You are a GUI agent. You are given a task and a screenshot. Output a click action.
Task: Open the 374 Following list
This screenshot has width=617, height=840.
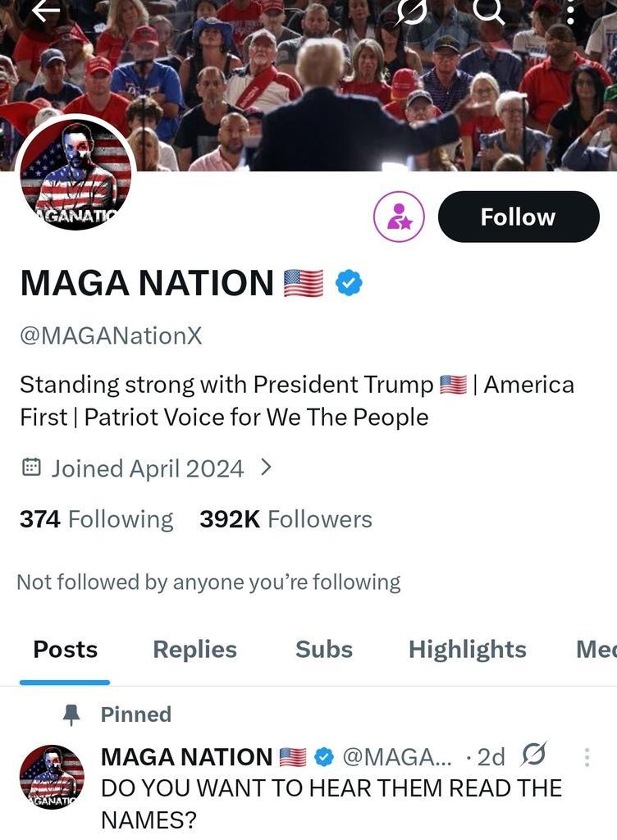pos(95,518)
